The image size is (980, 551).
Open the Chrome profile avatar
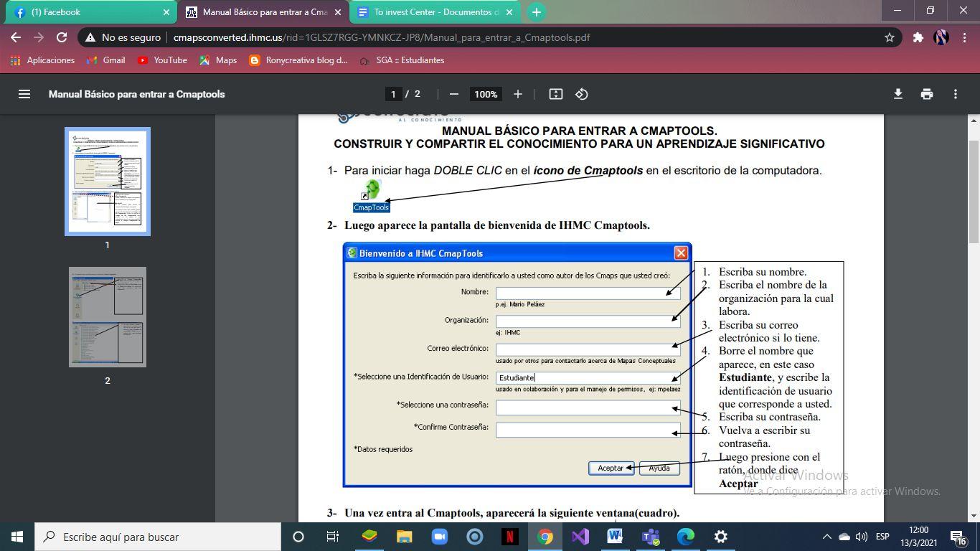[941, 37]
